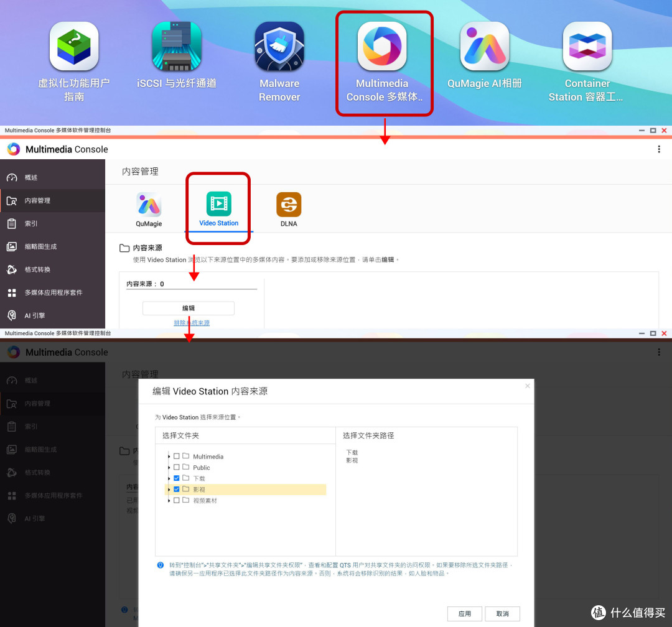Viewport: 672px width, 627px height.
Task: Open Malware Remover app icon
Action: [x=279, y=46]
